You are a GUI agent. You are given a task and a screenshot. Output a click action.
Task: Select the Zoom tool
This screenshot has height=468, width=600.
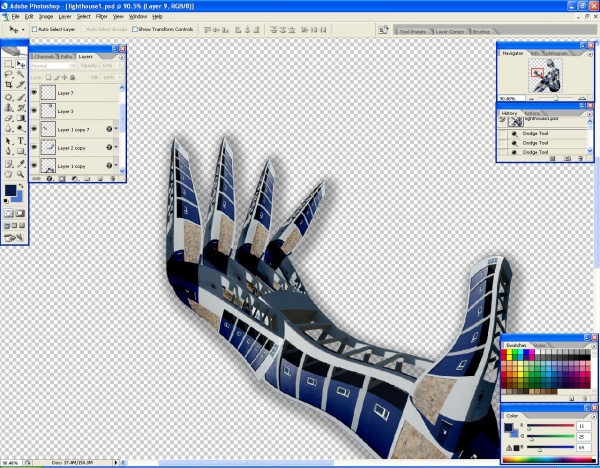click(x=21, y=174)
